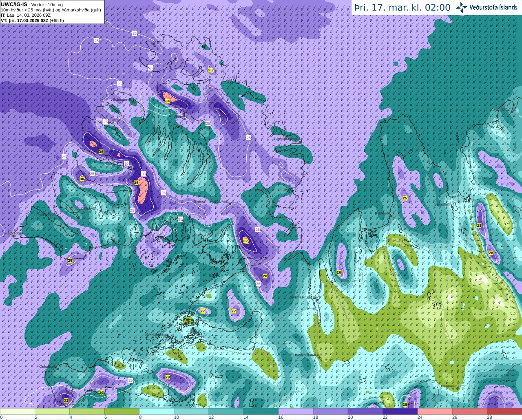
Task: Click the yellow 26 gust marker above Reykir í Hrútafirði
Action: [339, 272]
